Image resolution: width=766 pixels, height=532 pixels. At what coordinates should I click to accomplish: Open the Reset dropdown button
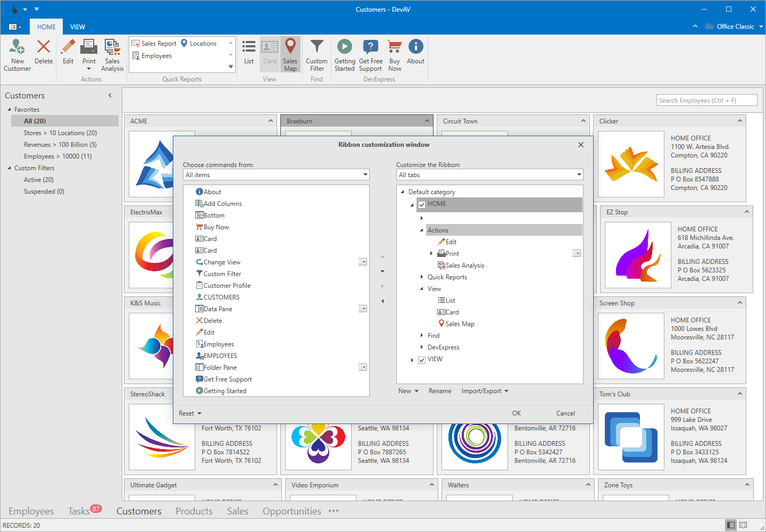click(x=190, y=413)
